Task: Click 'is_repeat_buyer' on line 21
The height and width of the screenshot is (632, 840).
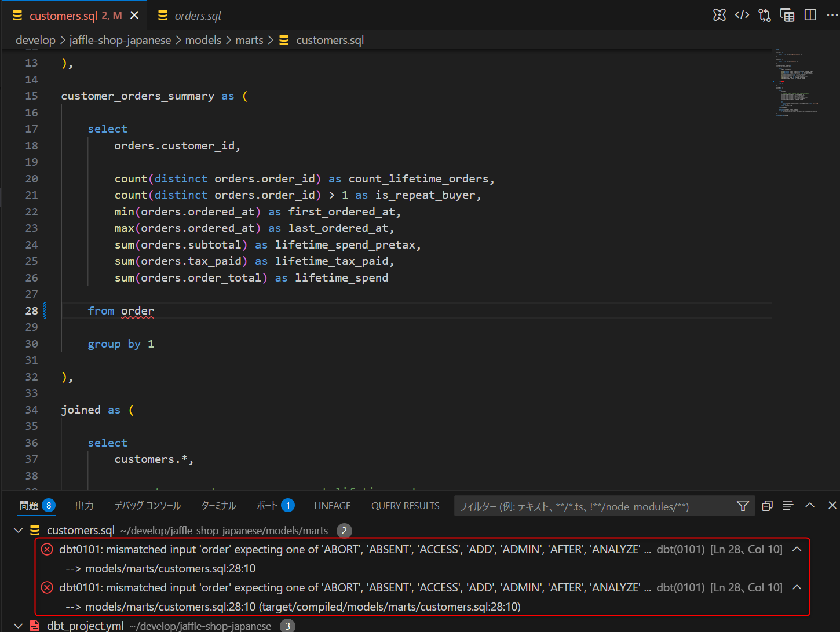Action: pyautogui.click(x=426, y=195)
